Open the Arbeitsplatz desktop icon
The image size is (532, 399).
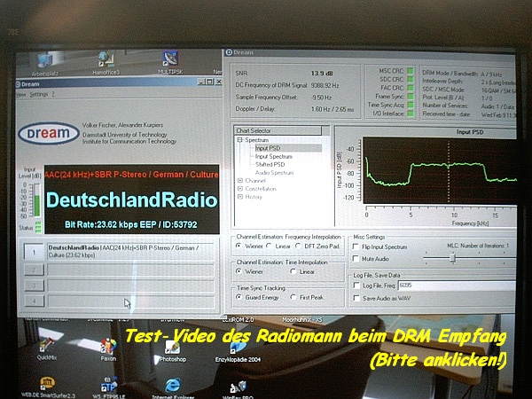pos(45,64)
